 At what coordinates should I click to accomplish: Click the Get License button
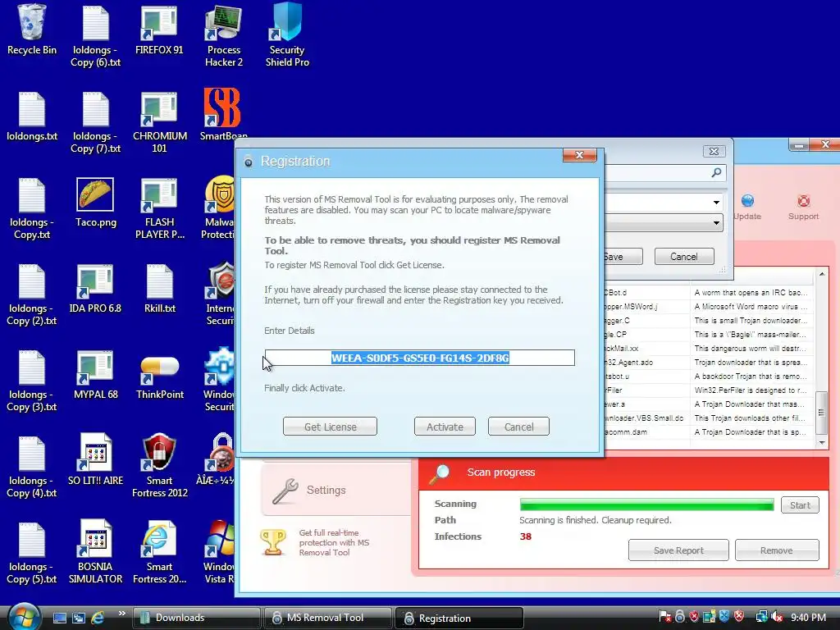[x=330, y=427]
